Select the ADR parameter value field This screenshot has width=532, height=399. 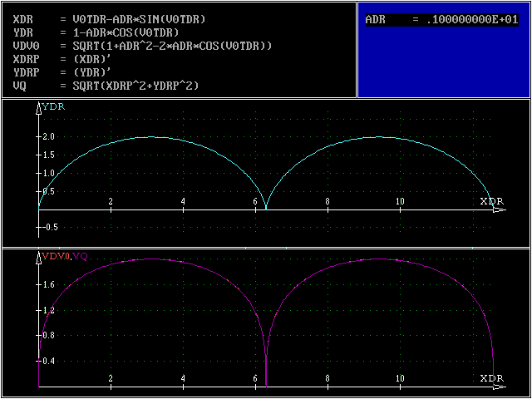(x=441, y=19)
